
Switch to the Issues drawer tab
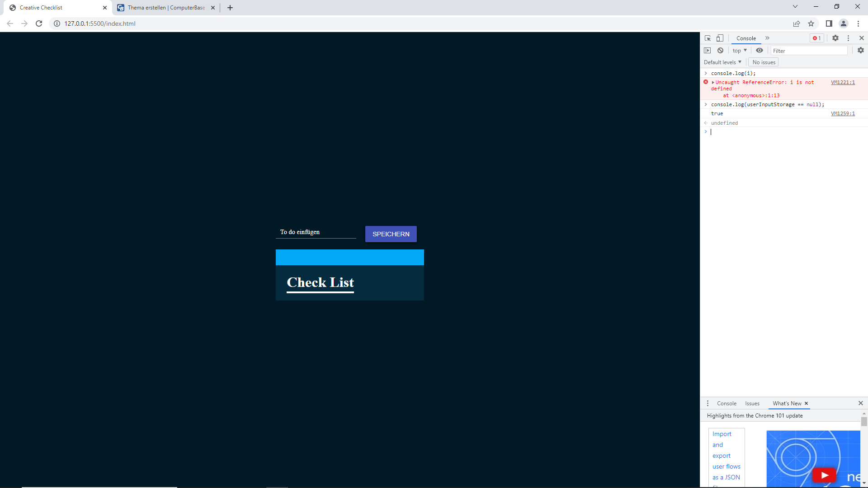[752, 404]
